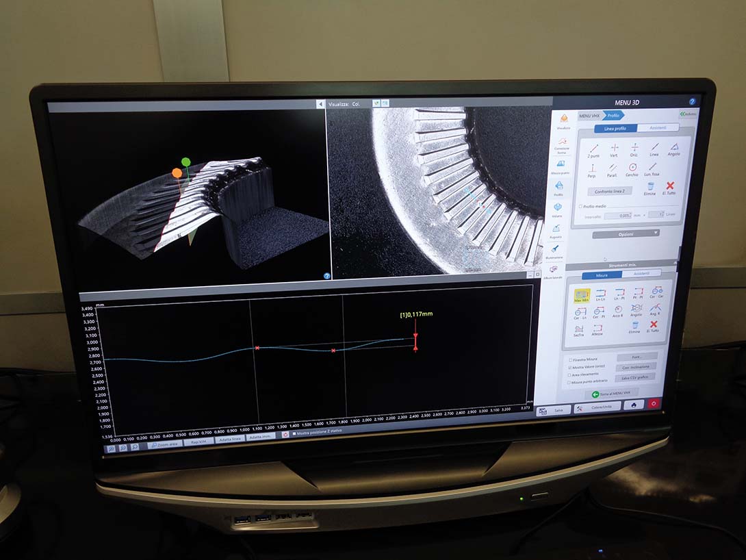Collapse the left panel with the arrow
This screenshot has height=560, width=746.
[x=320, y=104]
